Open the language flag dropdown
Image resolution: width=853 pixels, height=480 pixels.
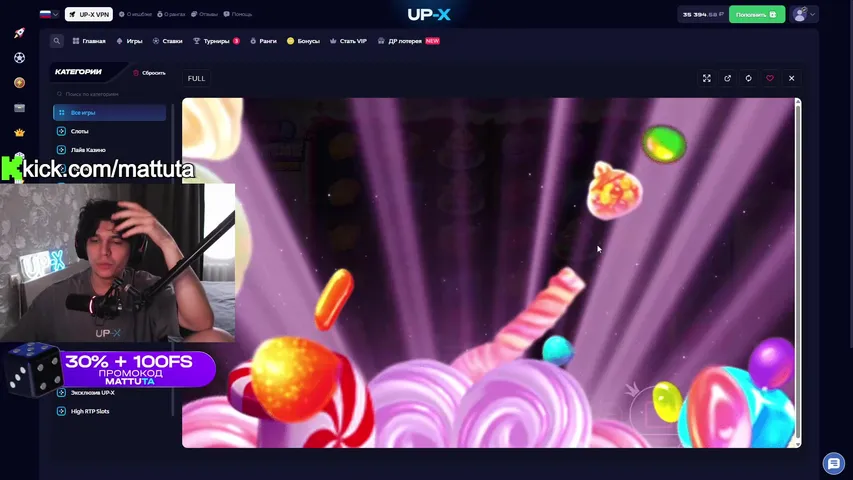49,14
